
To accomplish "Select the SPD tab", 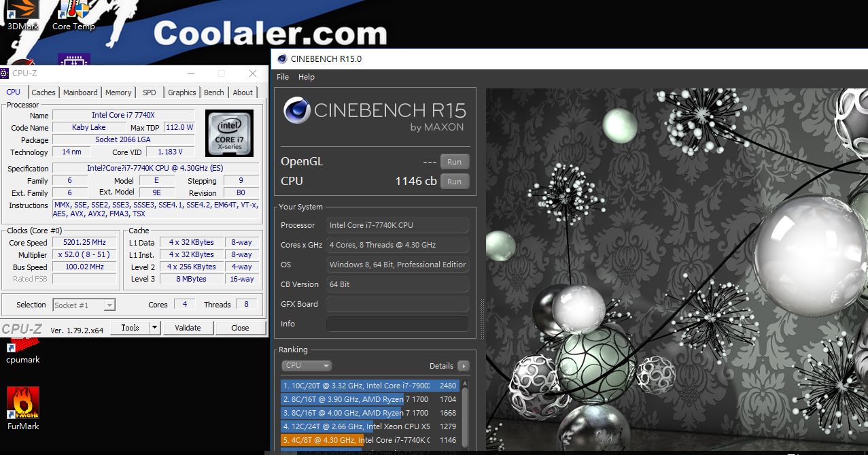I will point(150,92).
